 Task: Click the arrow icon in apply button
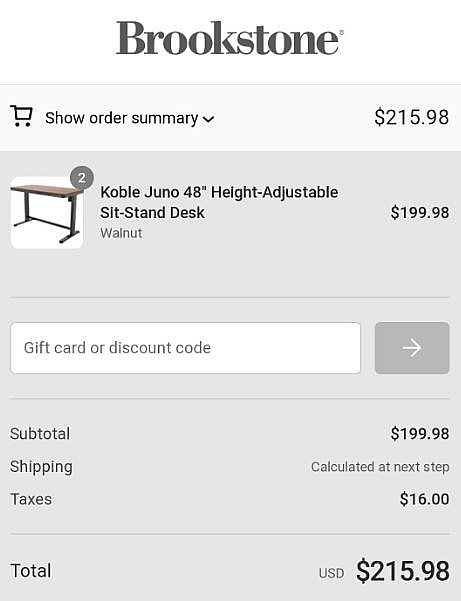(x=412, y=348)
